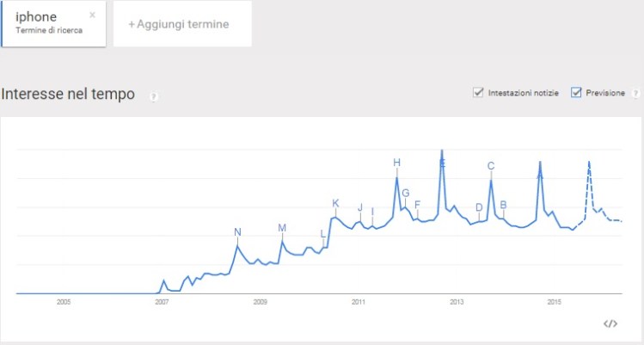Select news marker D on chart
Screen dimensions: 644x345
pos(479,207)
